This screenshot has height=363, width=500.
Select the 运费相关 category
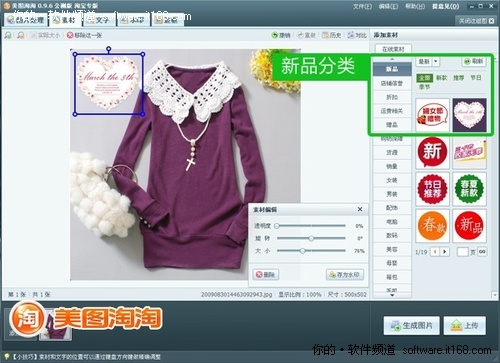(392, 111)
